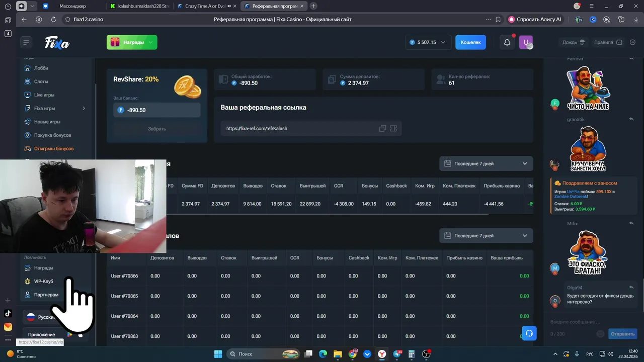Open browser history clock icon
The width and height of the screenshot is (644, 362).
[x=8, y=6]
